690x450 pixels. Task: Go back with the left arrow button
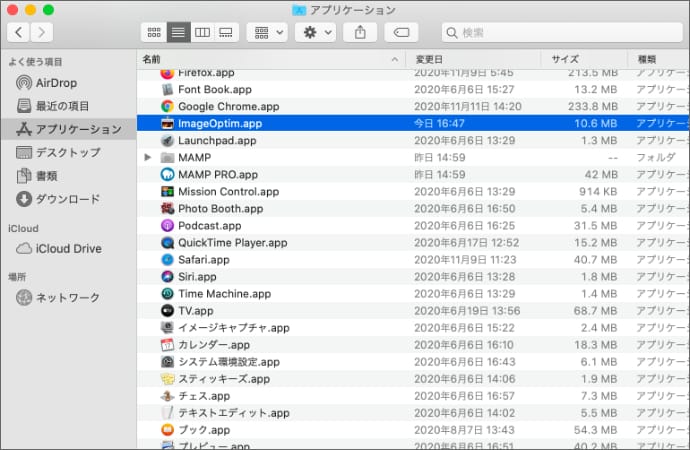pyautogui.click(x=19, y=32)
